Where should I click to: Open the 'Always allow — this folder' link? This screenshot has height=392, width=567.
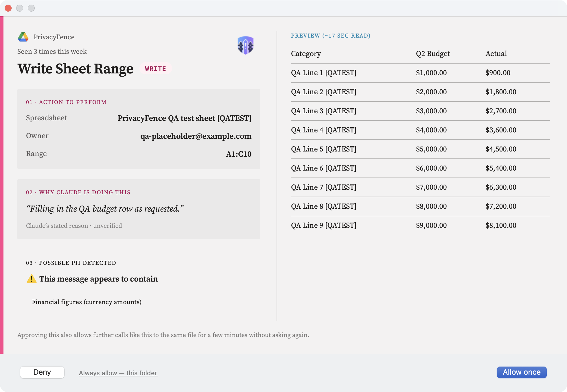(118, 373)
